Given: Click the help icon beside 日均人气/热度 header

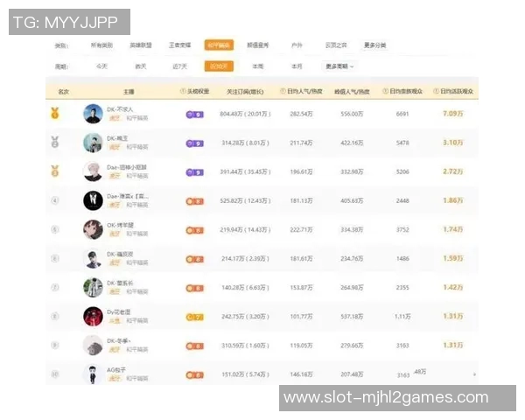Looking at the screenshot, I should (x=283, y=91).
